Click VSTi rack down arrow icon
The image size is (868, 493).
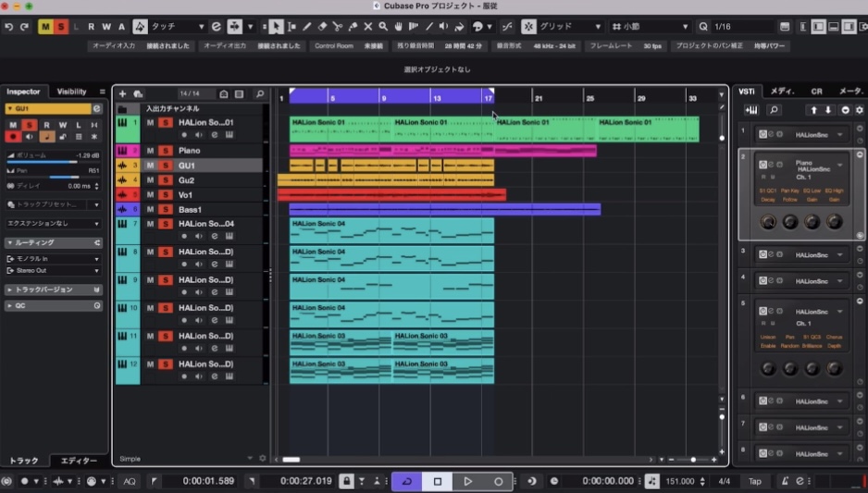[x=828, y=110]
